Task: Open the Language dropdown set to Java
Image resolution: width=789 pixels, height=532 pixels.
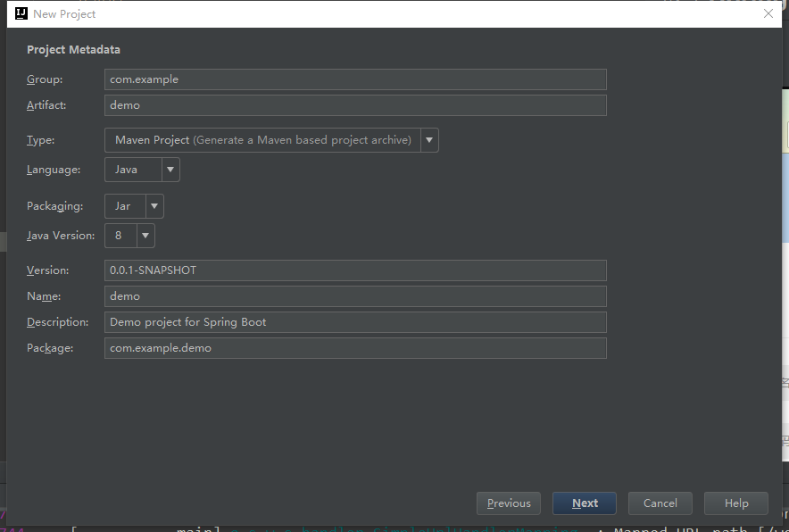Action: (x=142, y=170)
